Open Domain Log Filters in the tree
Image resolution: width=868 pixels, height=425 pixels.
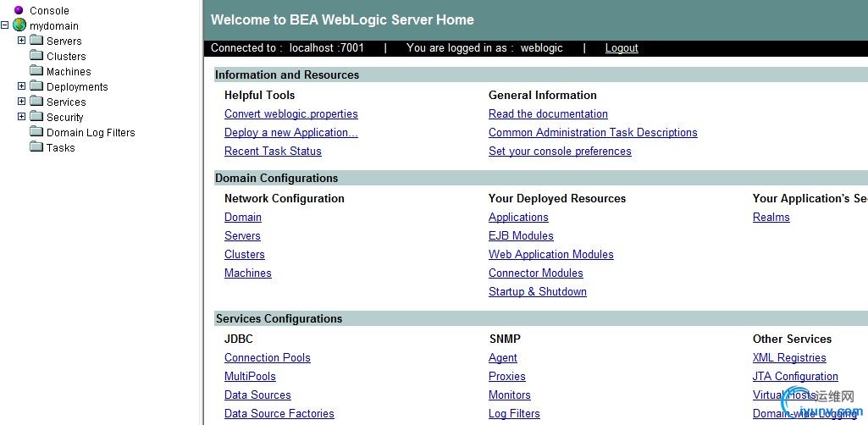point(91,132)
